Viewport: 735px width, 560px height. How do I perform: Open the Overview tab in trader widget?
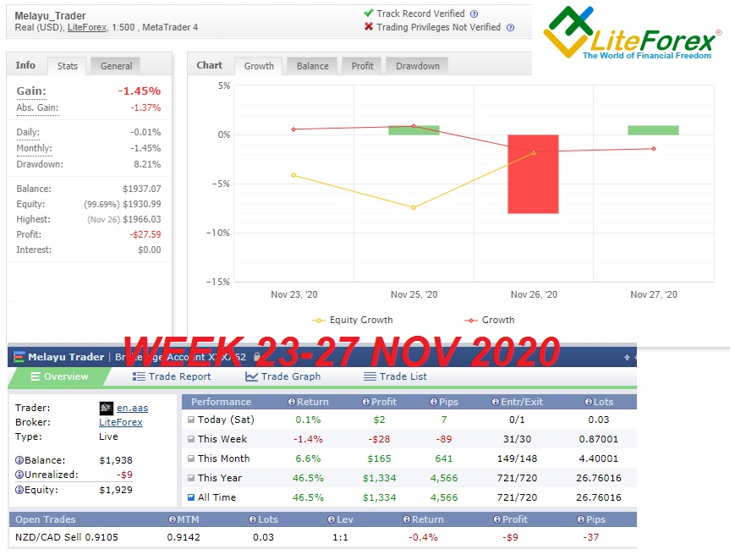(x=59, y=376)
